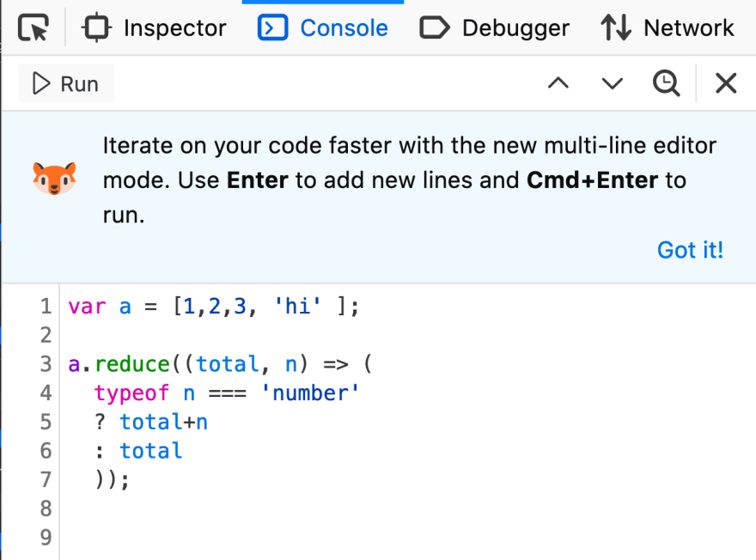Open reverse history search icon
Image resolution: width=756 pixels, height=560 pixels.
(667, 83)
